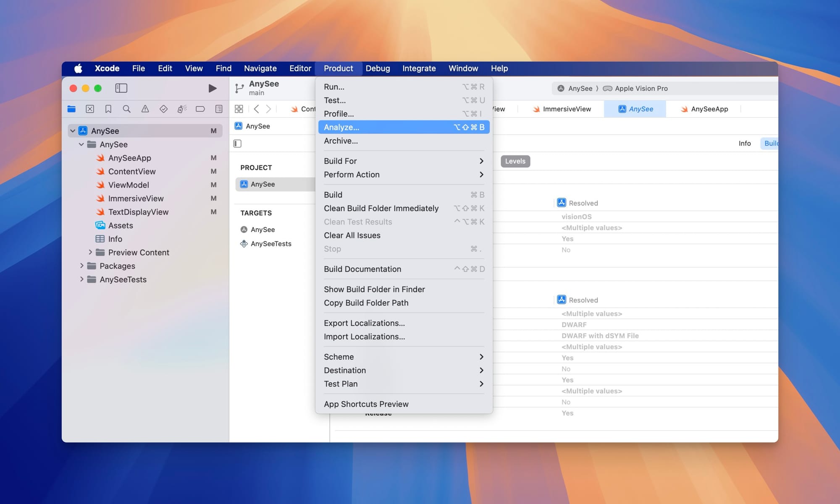The image size is (840, 504).
Task: Open the report navigator icon
Action: coord(219,109)
